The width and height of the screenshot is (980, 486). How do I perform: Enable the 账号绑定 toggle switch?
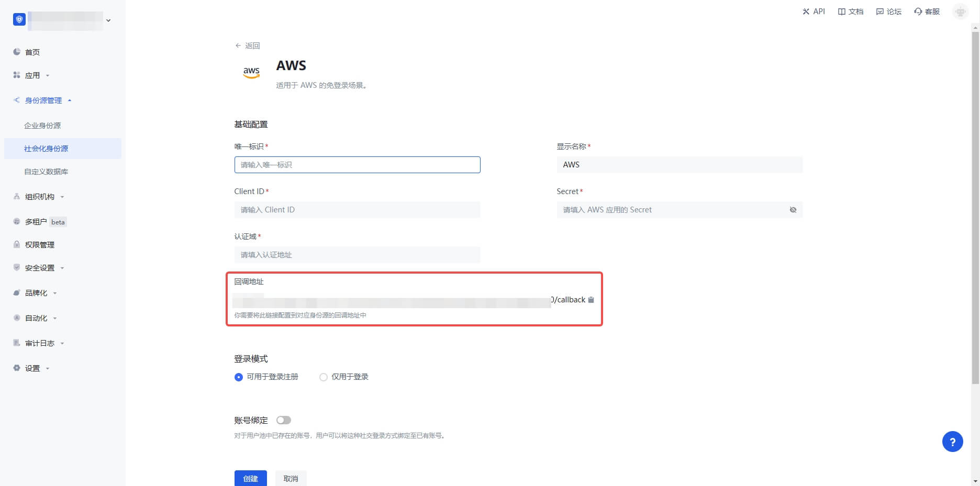click(x=283, y=420)
